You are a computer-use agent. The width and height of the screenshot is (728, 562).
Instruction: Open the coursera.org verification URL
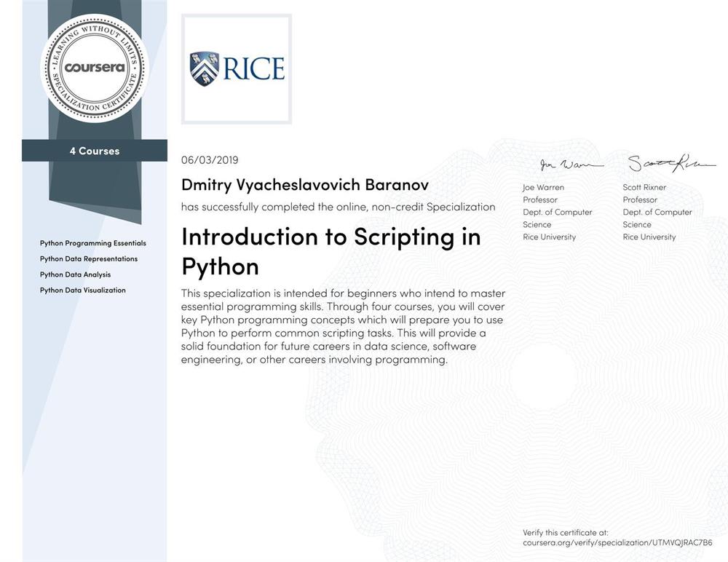(x=617, y=542)
